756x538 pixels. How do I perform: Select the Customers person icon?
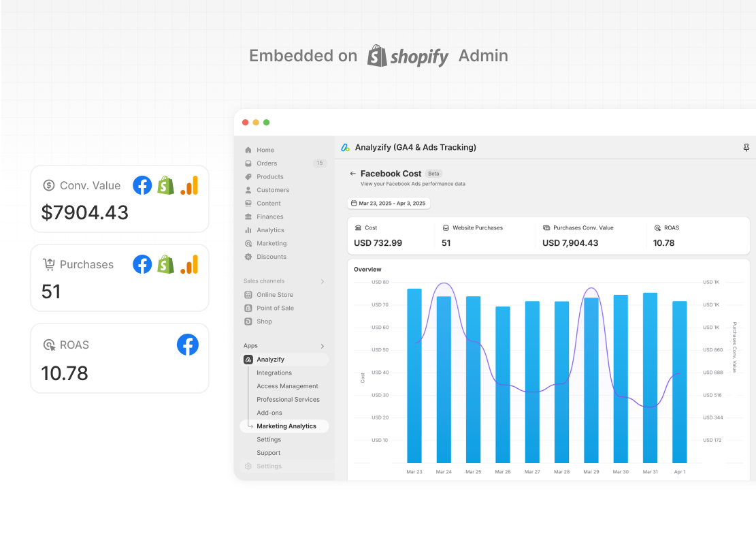click(x=248, y=190)
